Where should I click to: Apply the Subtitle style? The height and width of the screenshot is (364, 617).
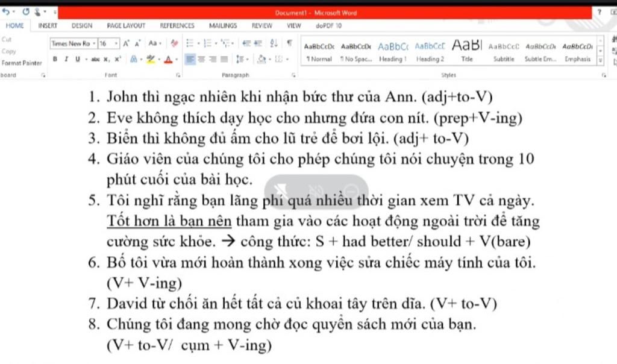click(x=504, y=52)
